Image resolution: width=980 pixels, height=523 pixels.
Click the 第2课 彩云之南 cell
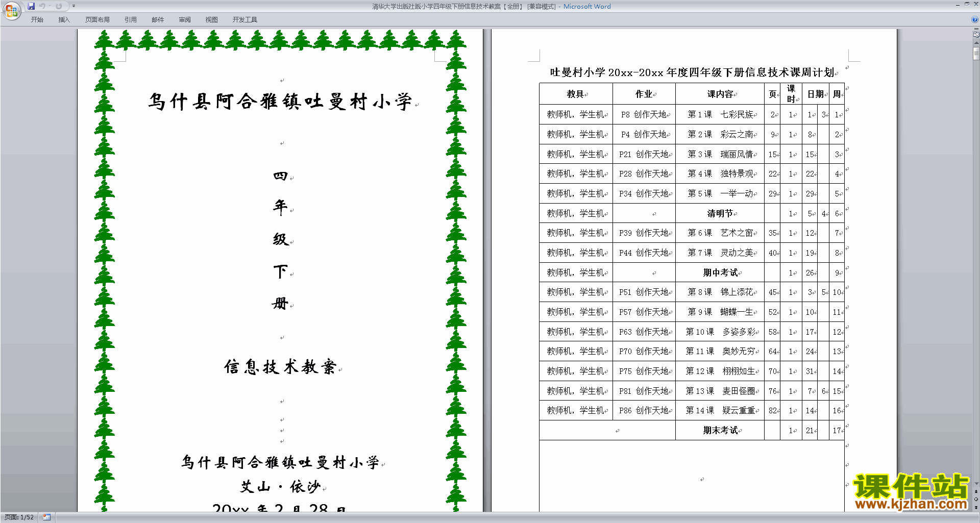(x=720, y=135)
